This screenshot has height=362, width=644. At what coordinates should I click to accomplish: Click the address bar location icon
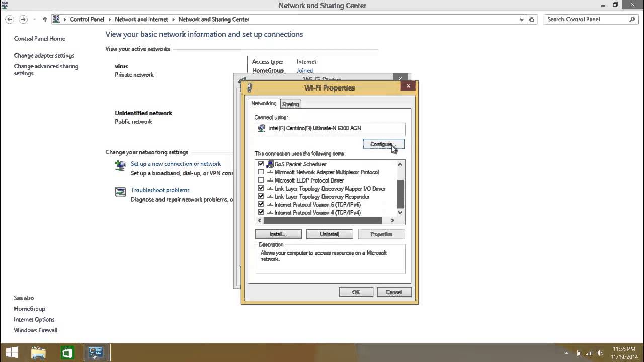click(x=56, y=19)
